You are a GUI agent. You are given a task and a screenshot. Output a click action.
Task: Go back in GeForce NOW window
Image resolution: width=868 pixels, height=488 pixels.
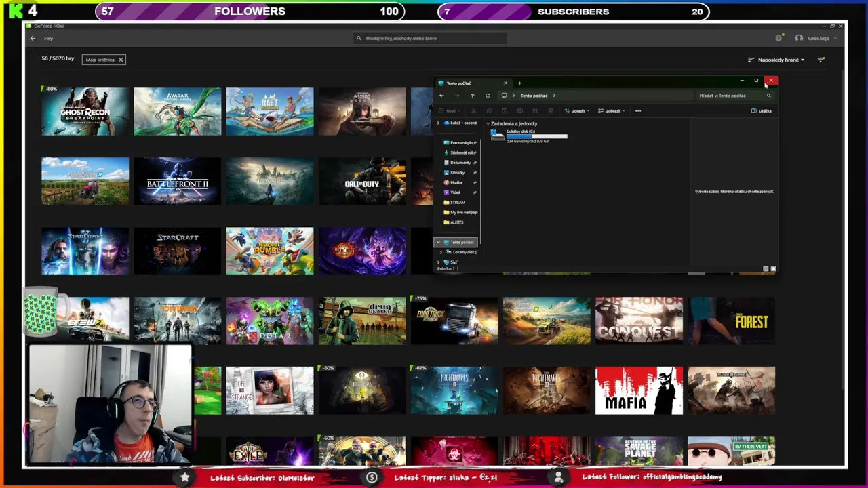33,38
